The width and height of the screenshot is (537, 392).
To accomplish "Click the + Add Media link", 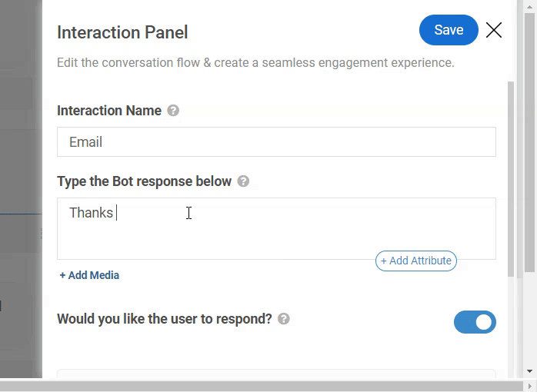I will (x=89, y=275).
